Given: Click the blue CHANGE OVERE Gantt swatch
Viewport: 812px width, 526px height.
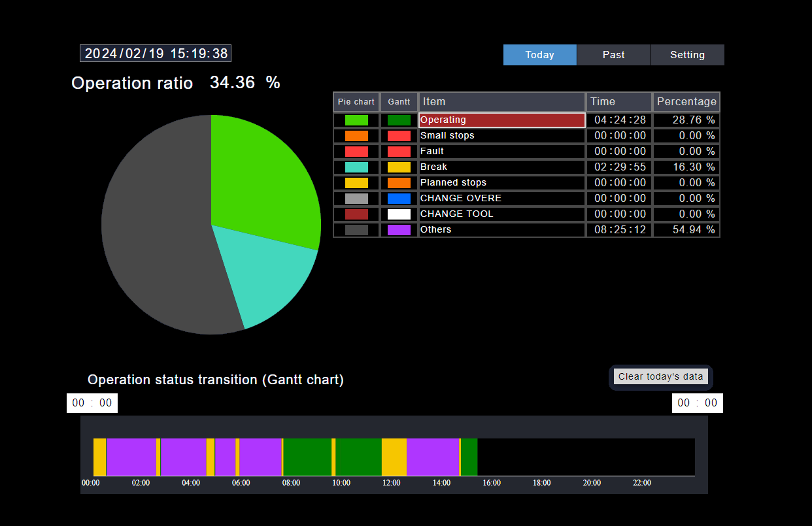Looking at the screenshot, I should click(399, 199).
